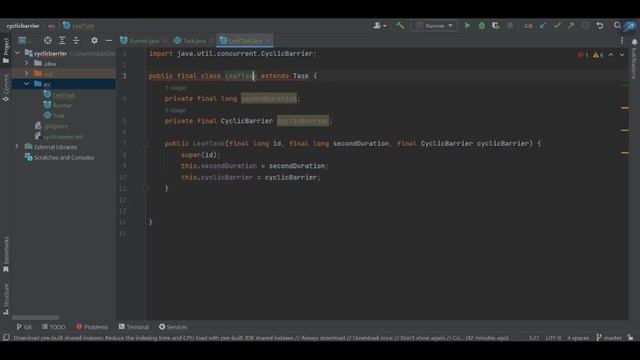Toggle the Structure tool window button
Screen dimensions: 640x360
point(6,299)
